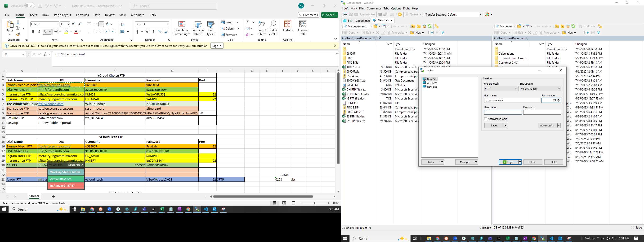Select PRICE.ZIP file in WinSCP left panel
644x242 pixels.
tap(353, 108)
